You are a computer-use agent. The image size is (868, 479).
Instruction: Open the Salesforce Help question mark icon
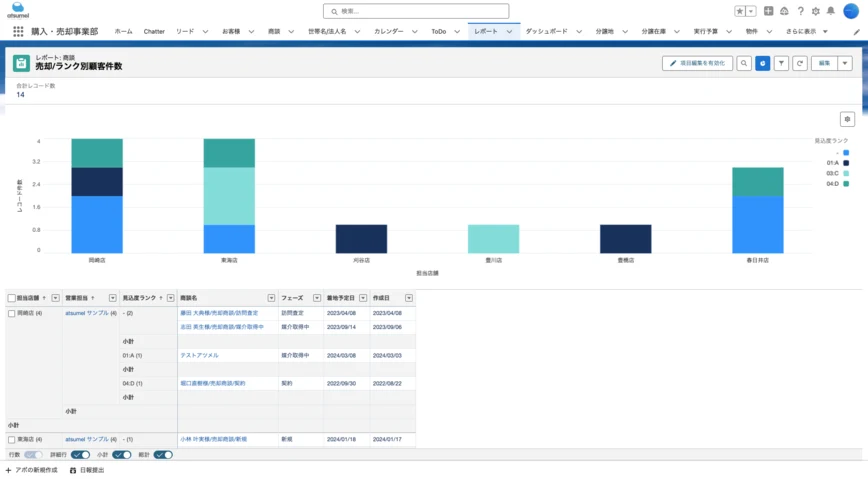point(800,11)
